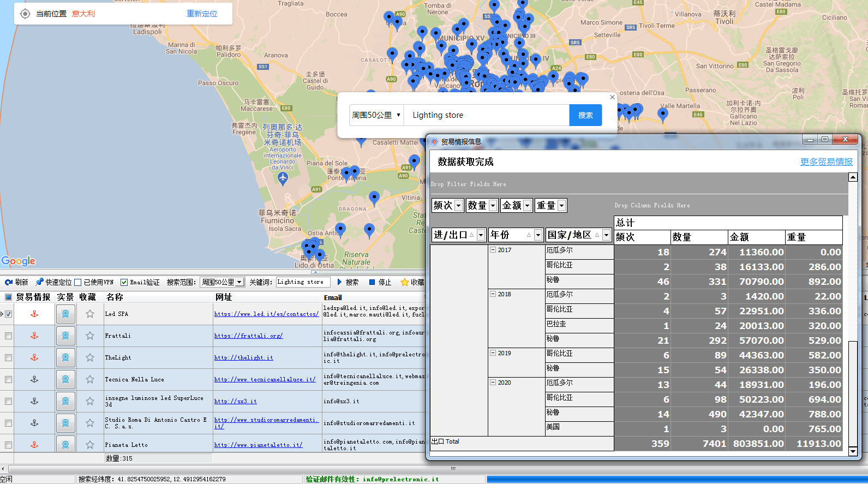Screen dimensions: 868x484
Task: Open the 周围50公里 range dropdown in map popup
Action: 376,115
